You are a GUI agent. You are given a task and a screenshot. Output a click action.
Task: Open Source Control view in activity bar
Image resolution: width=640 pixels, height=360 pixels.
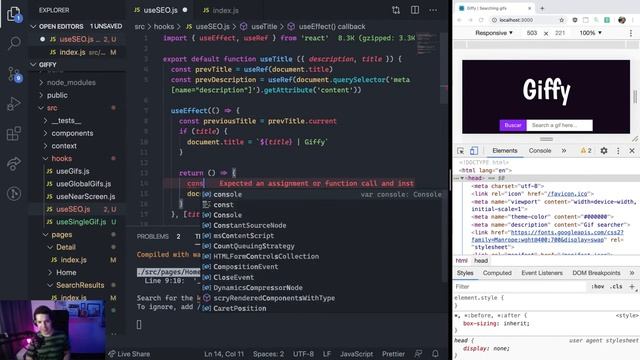click(14, 75)
